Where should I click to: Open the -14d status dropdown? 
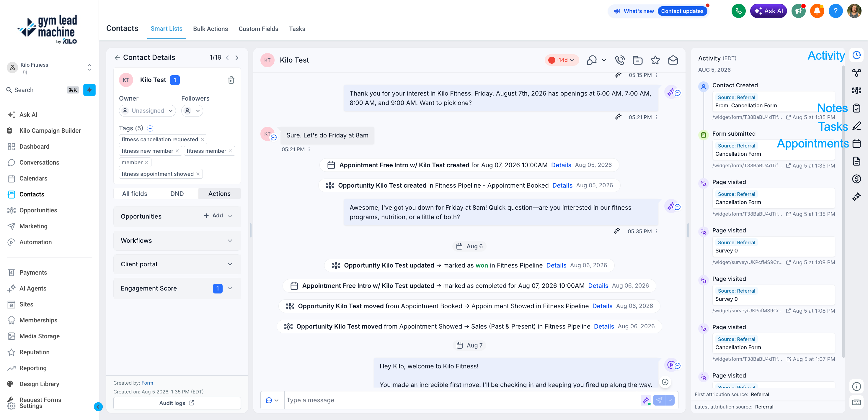pos(562,60)
